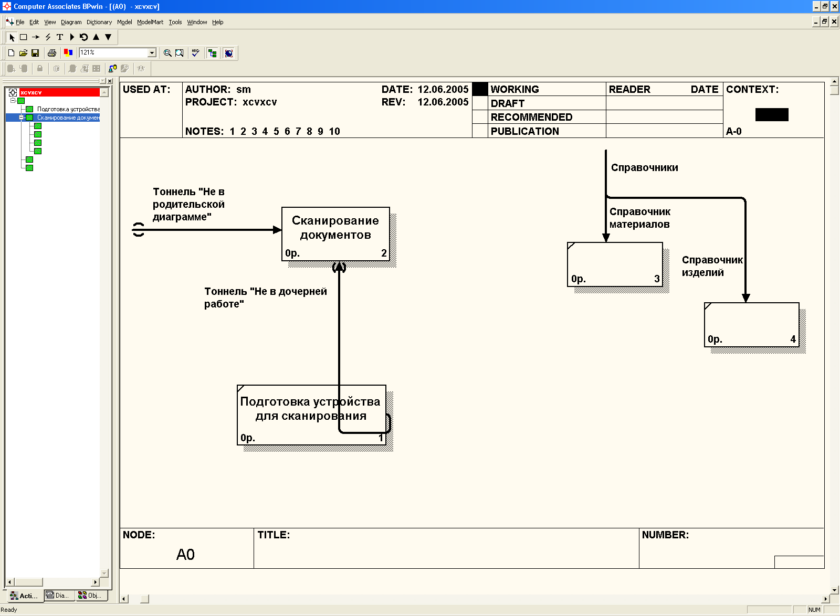840x616 pixels.
Task: Open the colored report/palette icon
Action: pyautogui.click(x=68, y=52)
